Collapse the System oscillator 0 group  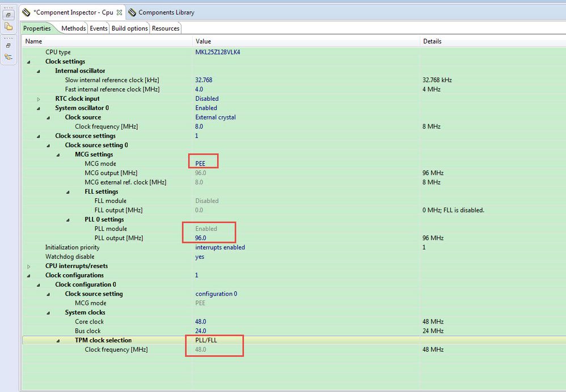click(x=38, y=109)
